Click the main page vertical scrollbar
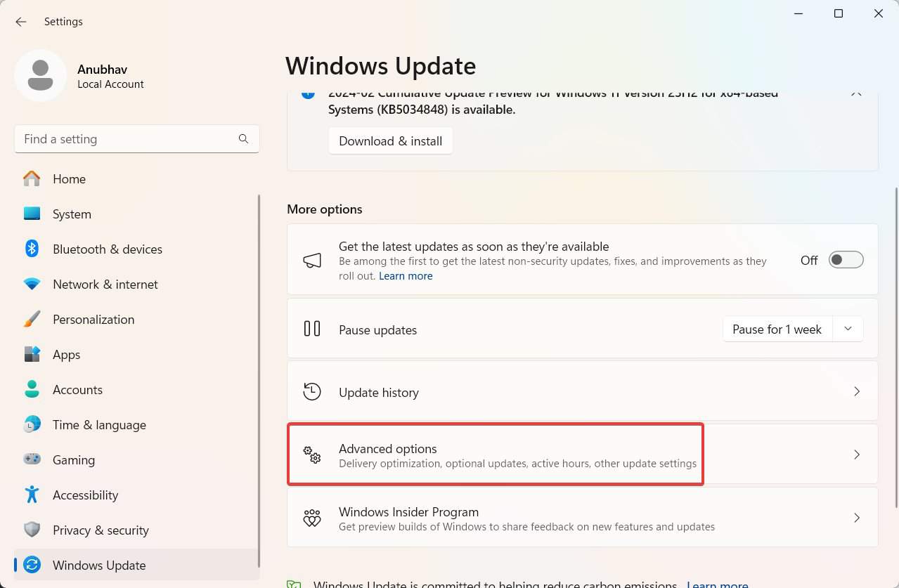Viewport: 899px width, 588px height. pos(895,344)
